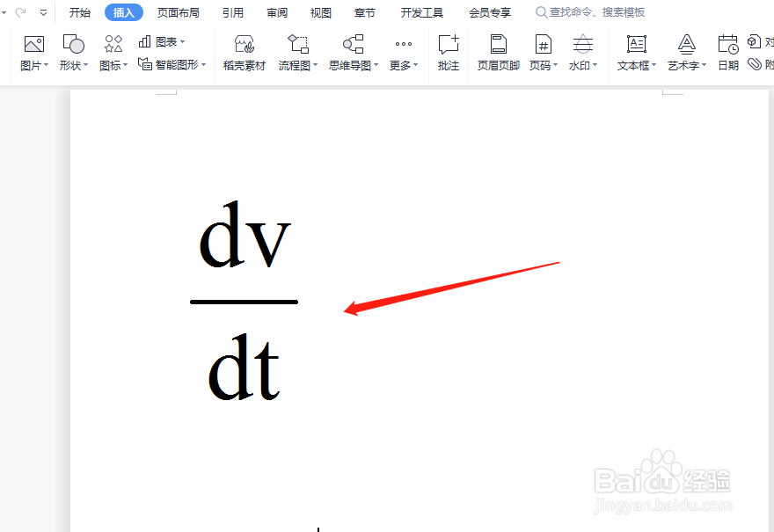Expand the Shapes (形状) dropdown arrow

click(86, 65)
